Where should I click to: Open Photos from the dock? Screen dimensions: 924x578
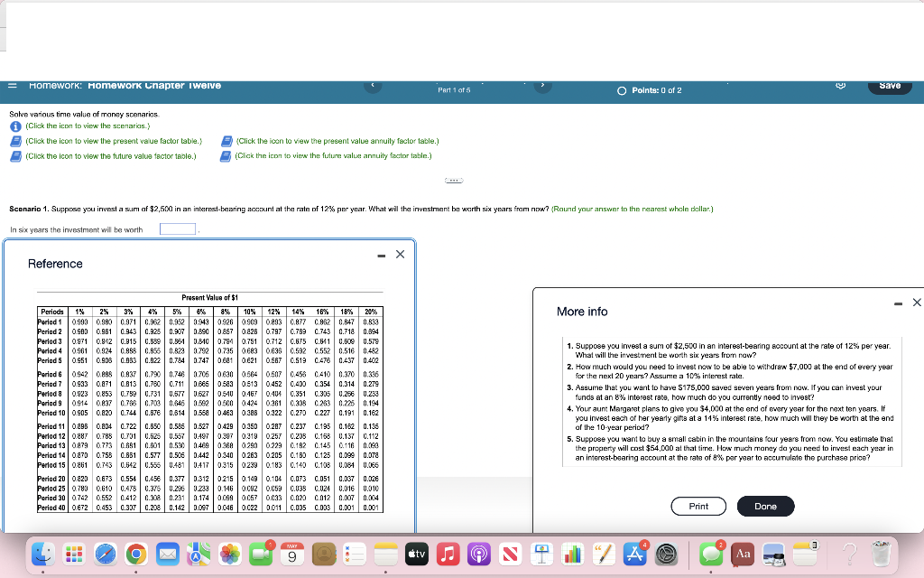[230, 554]
